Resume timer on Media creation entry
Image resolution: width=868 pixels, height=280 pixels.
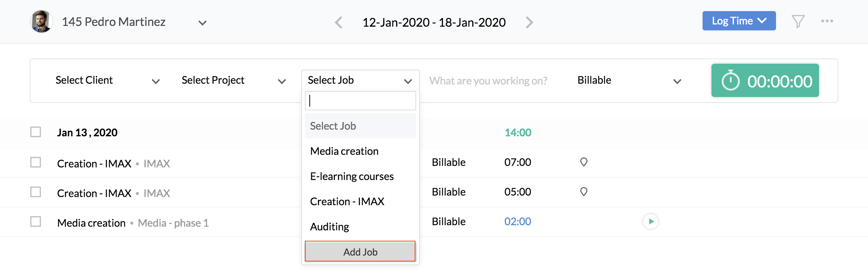click(650, 221)
